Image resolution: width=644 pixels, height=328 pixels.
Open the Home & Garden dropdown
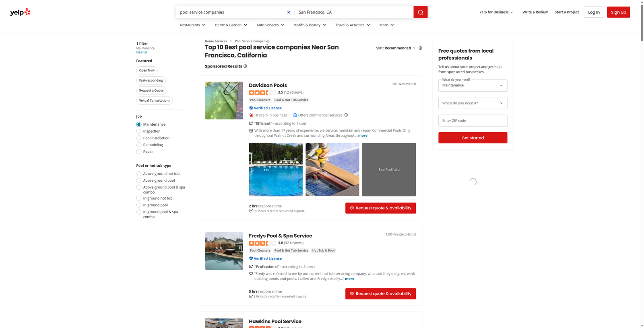pyautogui.click(x=231, y=25)
